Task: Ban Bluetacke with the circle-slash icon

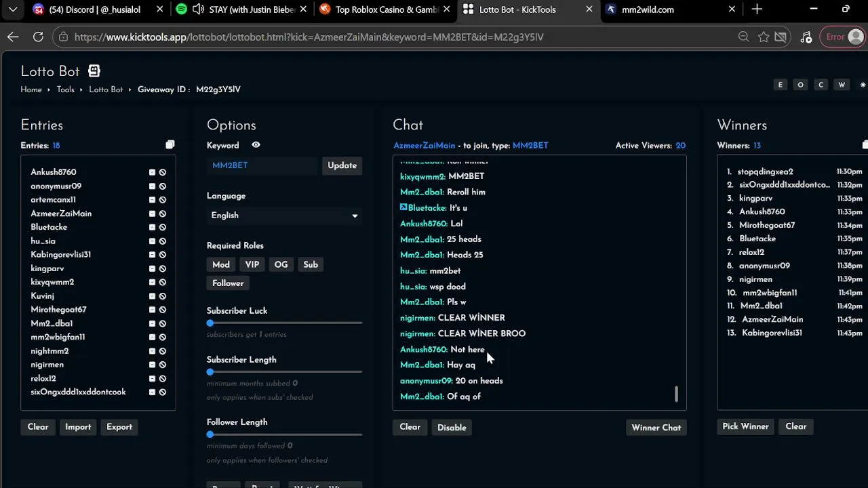Action: click(x=163, y=227)
